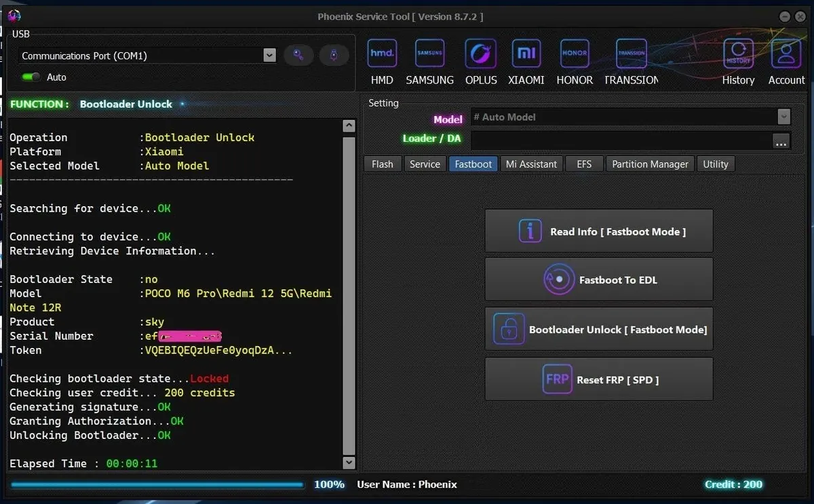Click the log scrollbar up arrow

(349, 125)
